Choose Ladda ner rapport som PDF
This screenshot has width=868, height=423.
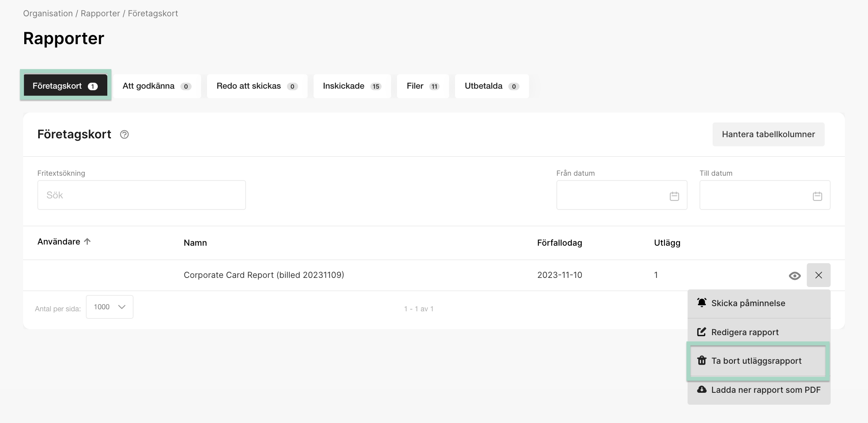[x=759, y=390]
